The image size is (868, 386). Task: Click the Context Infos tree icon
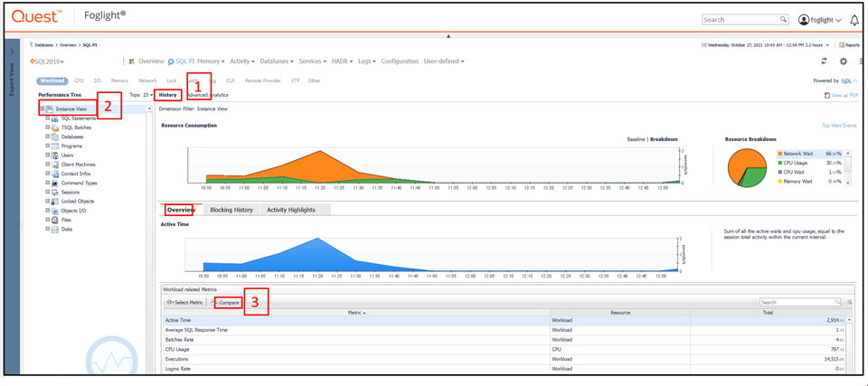pos(55,174)
